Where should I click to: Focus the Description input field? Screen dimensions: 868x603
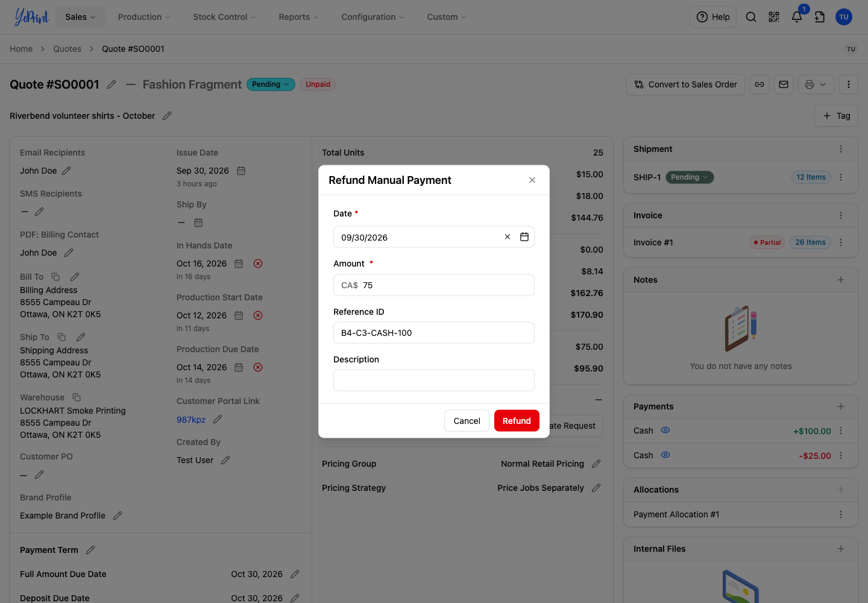point(434,380)
